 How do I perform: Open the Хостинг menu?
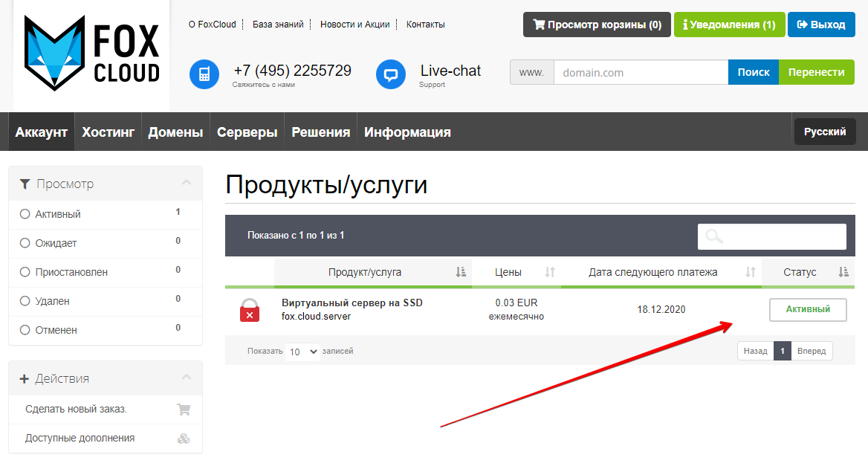(x=108, y=132)
